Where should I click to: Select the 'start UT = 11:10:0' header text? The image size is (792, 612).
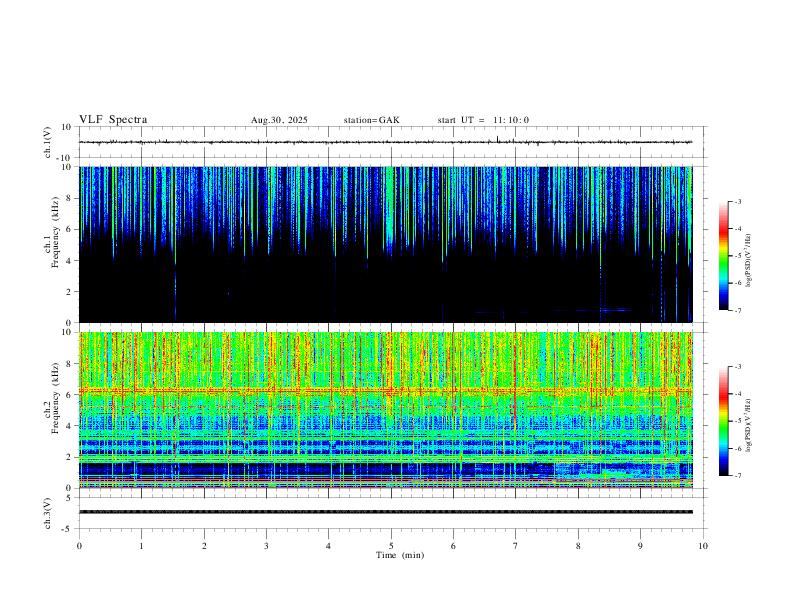(483, 120)
